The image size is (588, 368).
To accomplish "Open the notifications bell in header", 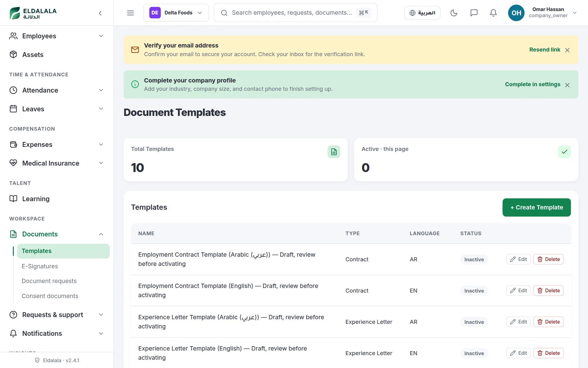I will pyautogui.click(x=493, y=13).
